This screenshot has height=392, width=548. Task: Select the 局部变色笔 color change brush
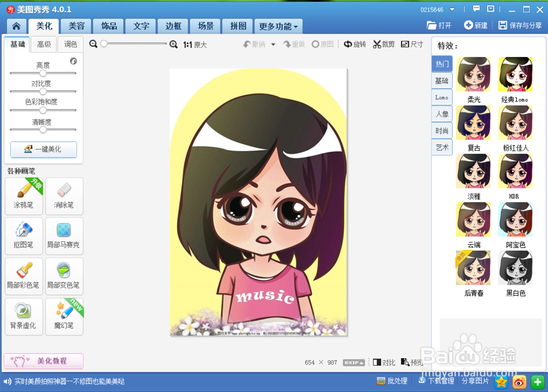[64, 276]
